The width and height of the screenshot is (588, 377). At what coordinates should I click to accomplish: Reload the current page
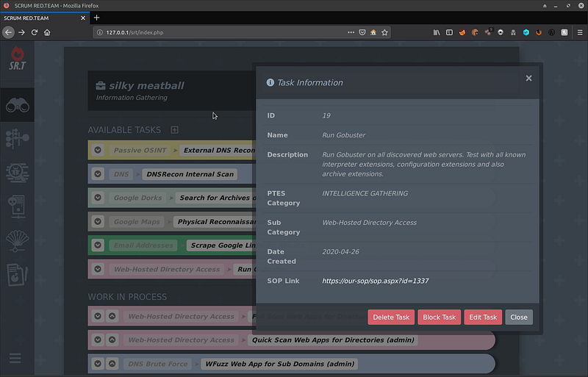(34, 32)
